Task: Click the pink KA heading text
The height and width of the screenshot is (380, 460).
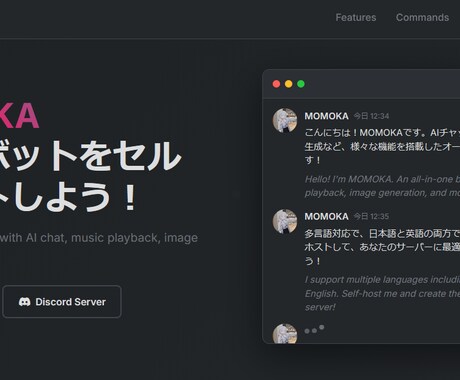Action: tap(19, 116)
